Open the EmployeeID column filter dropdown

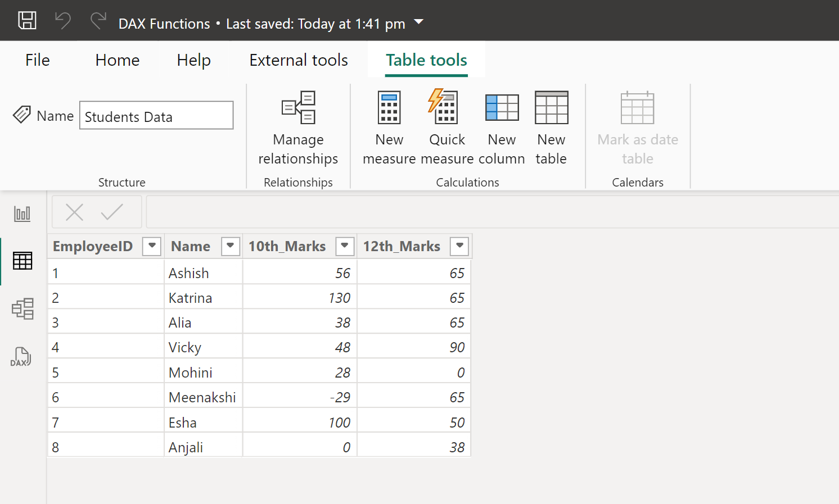[151, 246]
